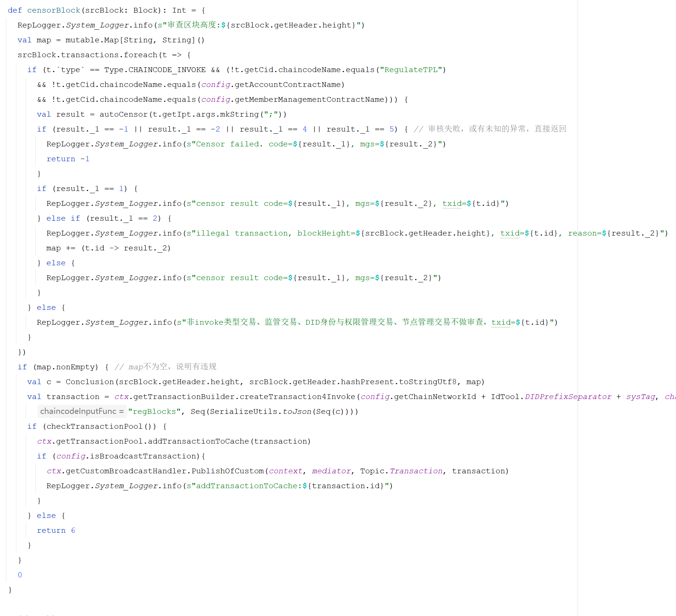Click SerializeUtils.toJson call
676x616 pixels.
pyautogui.click(x=260, y=412)
